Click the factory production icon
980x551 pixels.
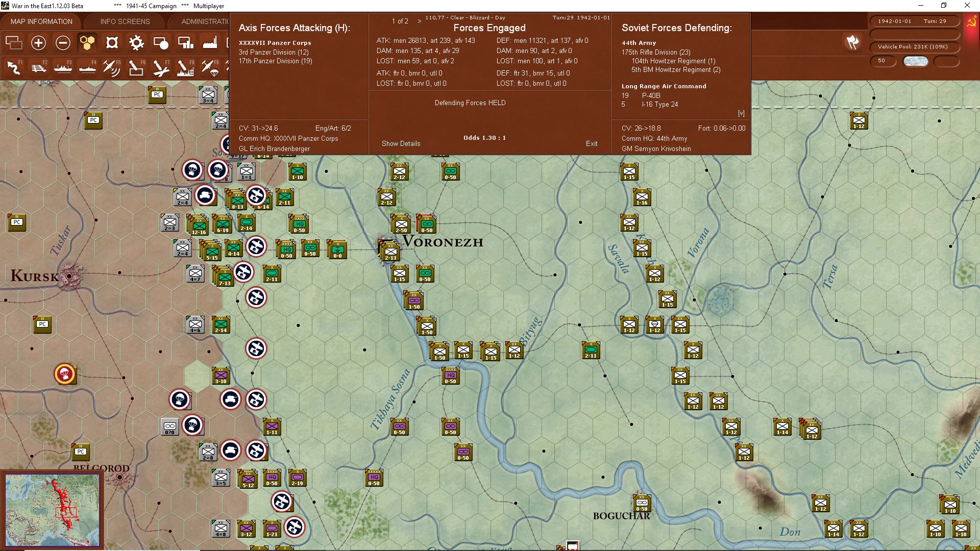(x=210, y=43)
